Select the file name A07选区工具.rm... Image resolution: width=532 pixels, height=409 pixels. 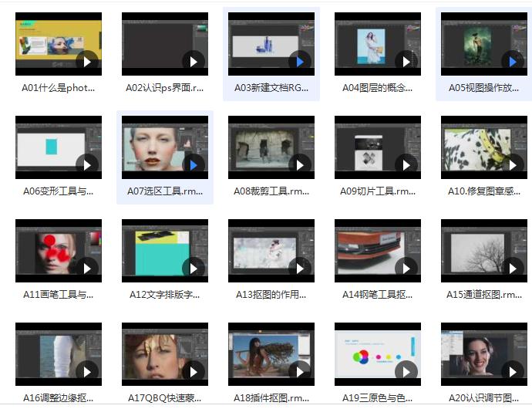tap(165, 191)
